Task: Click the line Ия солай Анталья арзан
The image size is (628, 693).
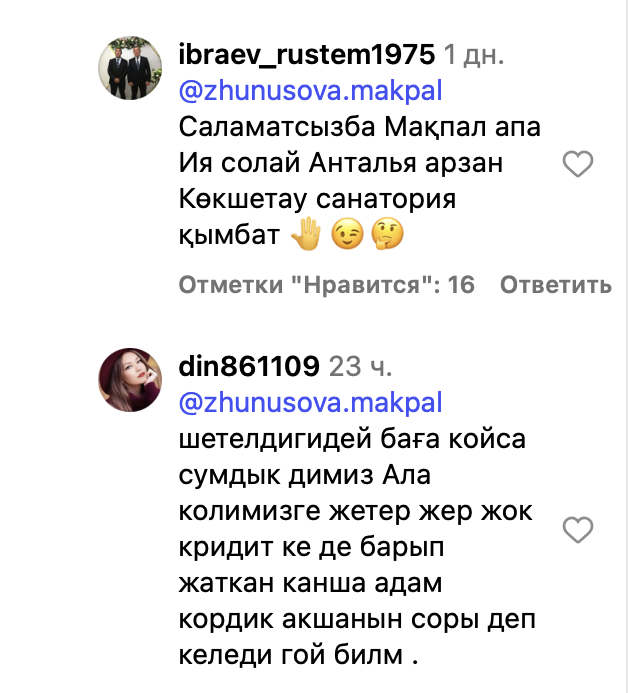Action: tap(341, 164)
